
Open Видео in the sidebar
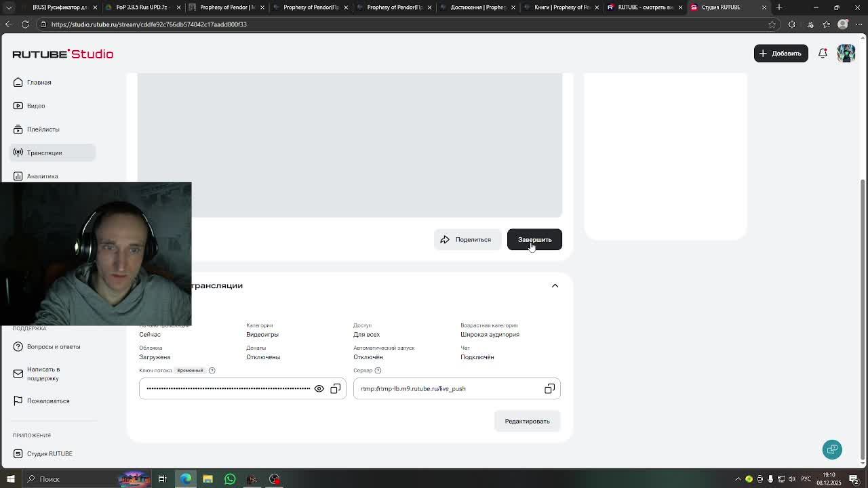(x=53, y=106)
